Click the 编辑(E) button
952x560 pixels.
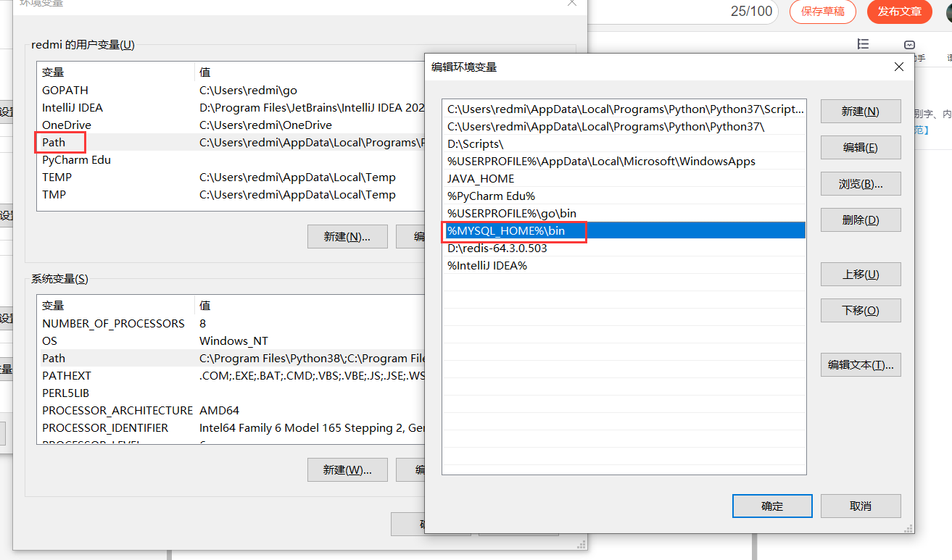861,148
